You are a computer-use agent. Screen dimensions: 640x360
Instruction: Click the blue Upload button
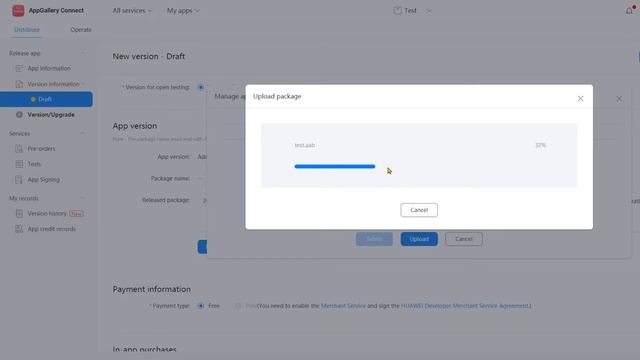[419, 239]
